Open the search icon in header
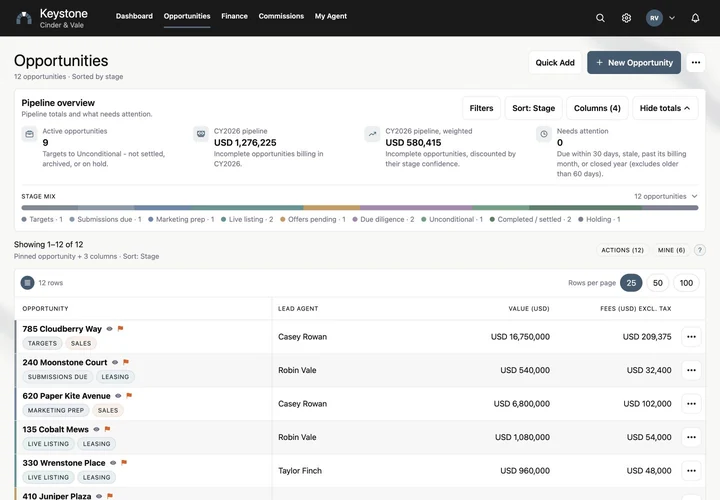This screenshot has width=720, height=500. click(600, 18)
